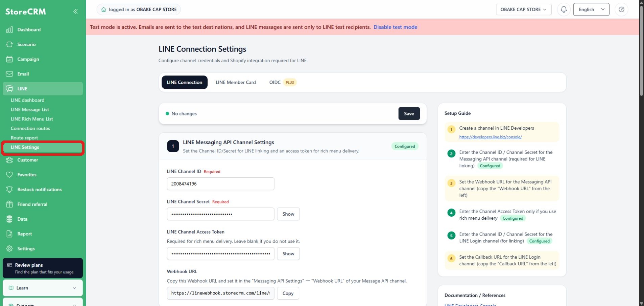Open LINE dashboard submenu item
Screen dimensions: 644x306
tap(27, 100)
